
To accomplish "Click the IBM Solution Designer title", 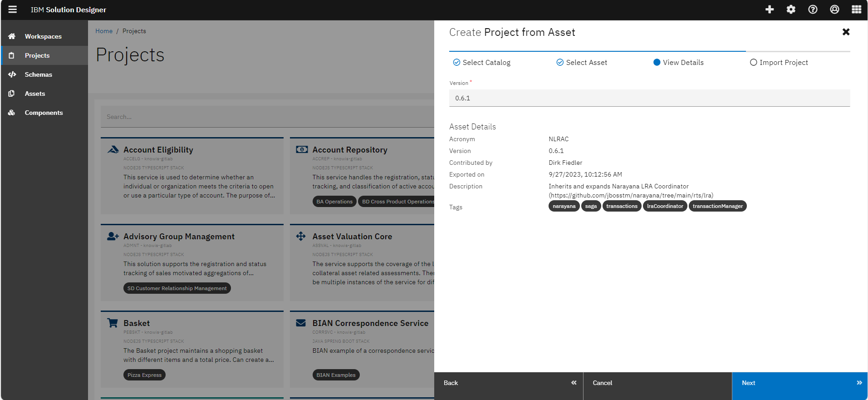I will pos(69,10).
